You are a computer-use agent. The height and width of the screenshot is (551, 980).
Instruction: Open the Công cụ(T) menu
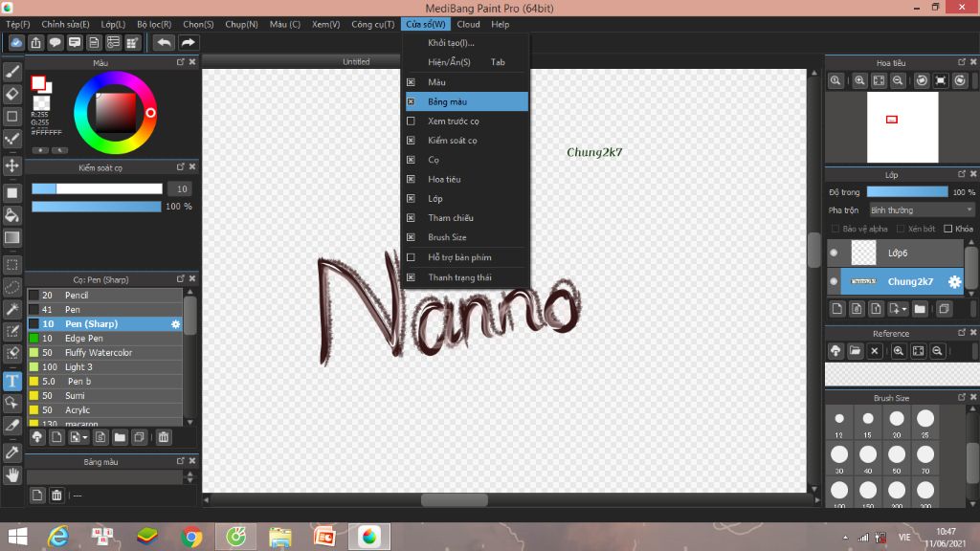(372, 24)
